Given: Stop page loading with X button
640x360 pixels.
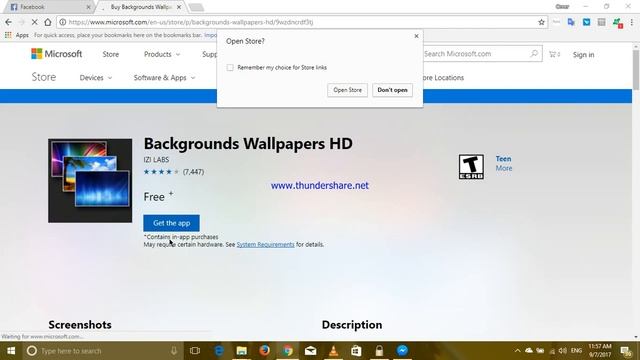Looking at the screenshot, I should (34, 22).
